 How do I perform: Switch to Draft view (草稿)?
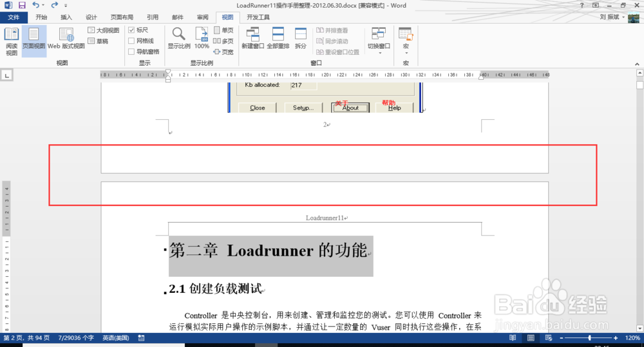(x=98, y=41)
